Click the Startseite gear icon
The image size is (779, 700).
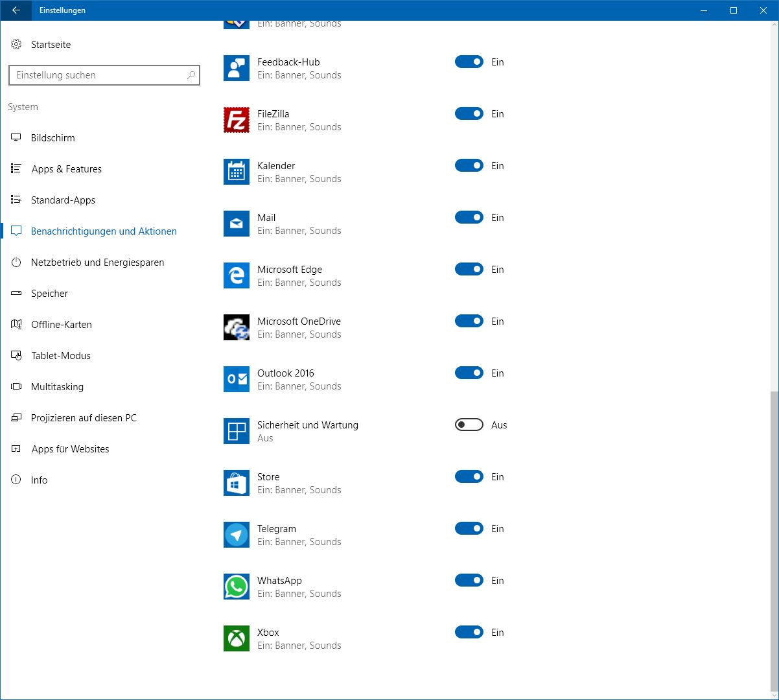point(16,45)
